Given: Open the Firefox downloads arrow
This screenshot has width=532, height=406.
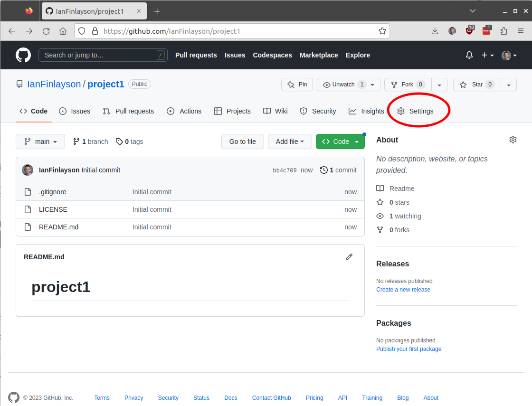Looking at the screenshot, I should pos(435,31).
